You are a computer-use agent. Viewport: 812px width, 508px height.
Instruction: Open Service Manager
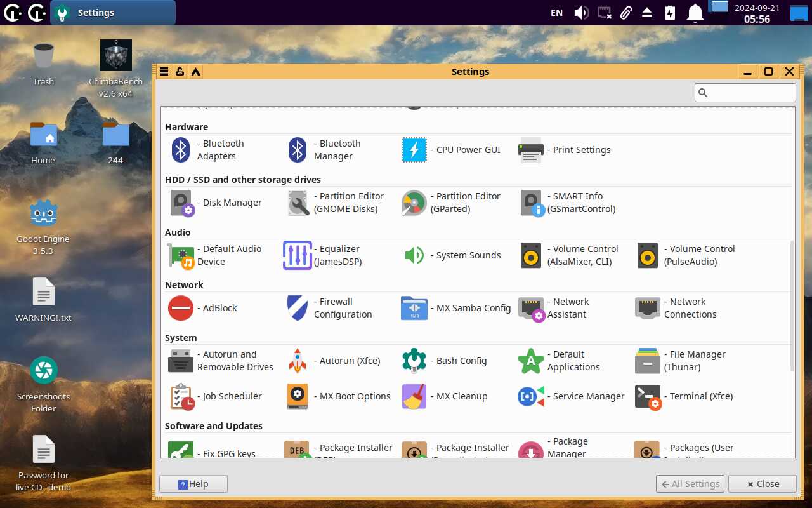[531, 396]
